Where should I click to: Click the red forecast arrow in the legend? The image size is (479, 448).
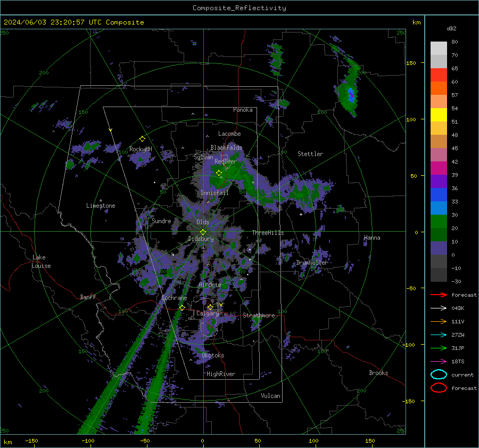(439, 295)
